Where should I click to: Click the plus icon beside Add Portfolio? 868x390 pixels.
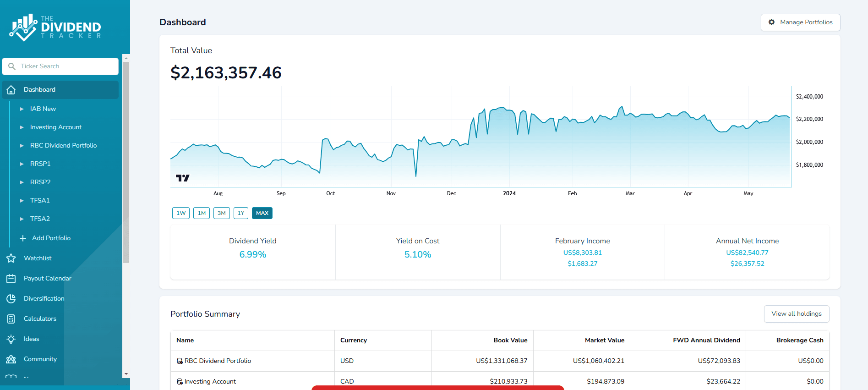[23, 238]
